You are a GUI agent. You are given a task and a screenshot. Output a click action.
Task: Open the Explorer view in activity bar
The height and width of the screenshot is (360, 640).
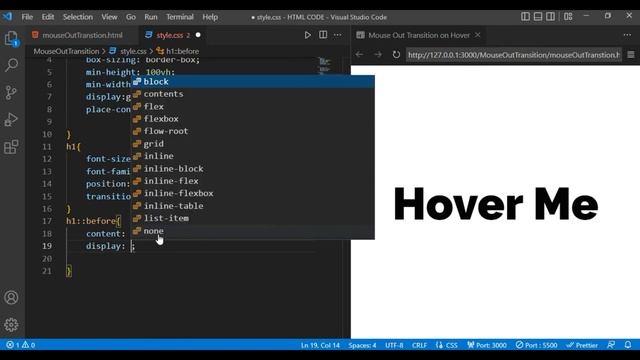(11, 39)
